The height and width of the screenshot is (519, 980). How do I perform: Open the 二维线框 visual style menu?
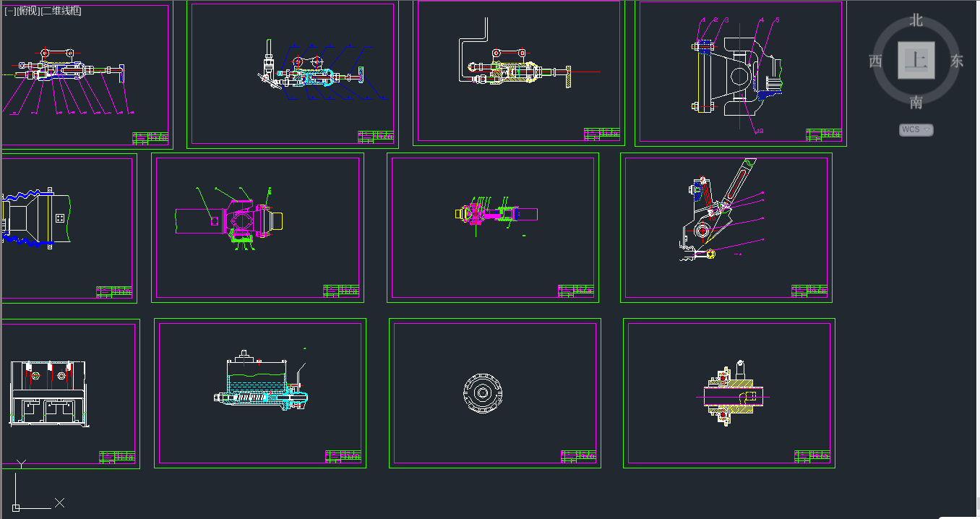coord(61,11)
